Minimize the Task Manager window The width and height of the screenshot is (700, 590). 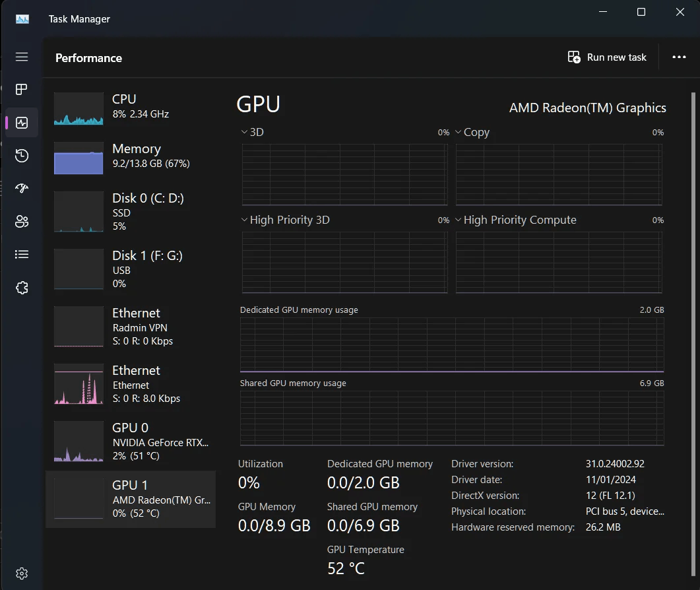(x=602, y=12)
